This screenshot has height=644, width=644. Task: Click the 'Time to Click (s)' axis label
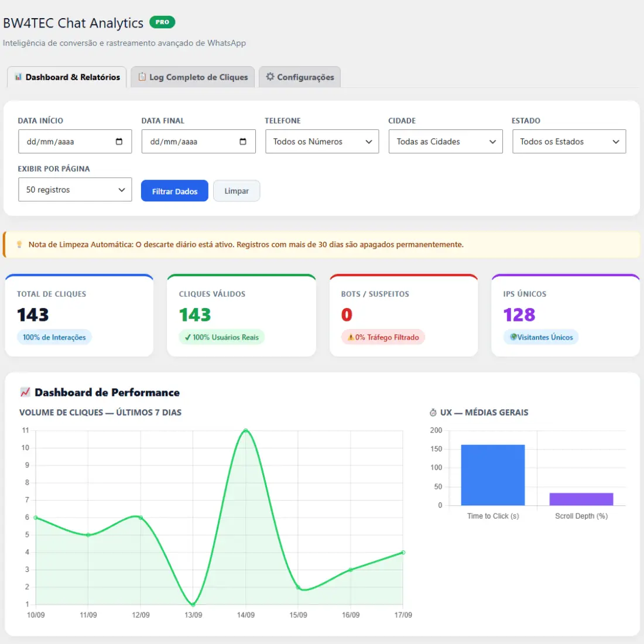(493, 516)
